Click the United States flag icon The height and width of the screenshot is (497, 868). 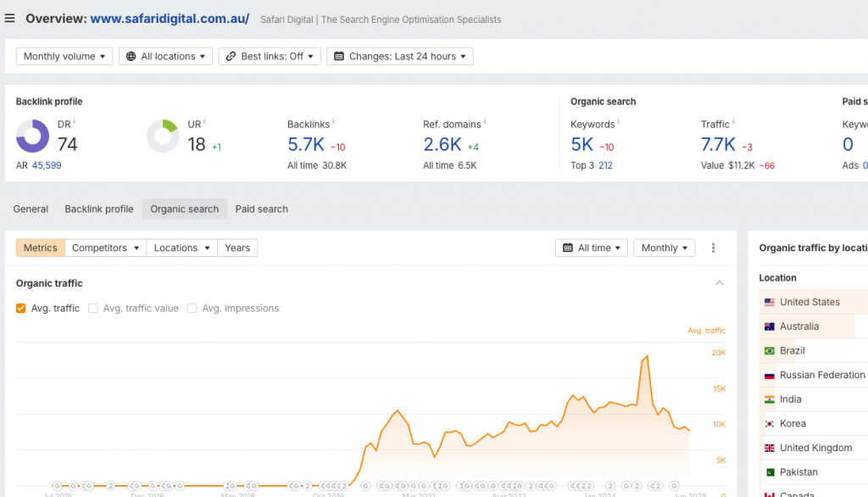click(x=770, y=302)
